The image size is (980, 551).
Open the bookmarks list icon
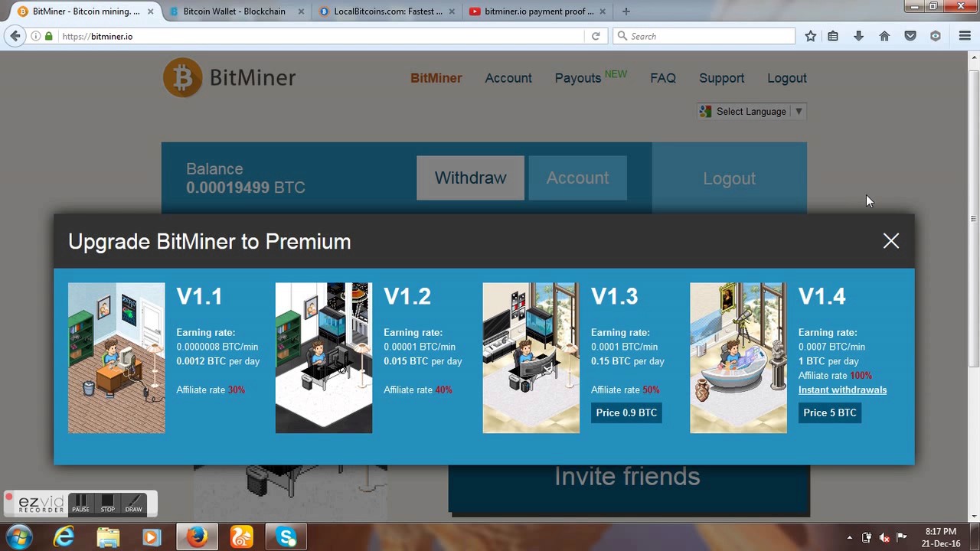833,36
